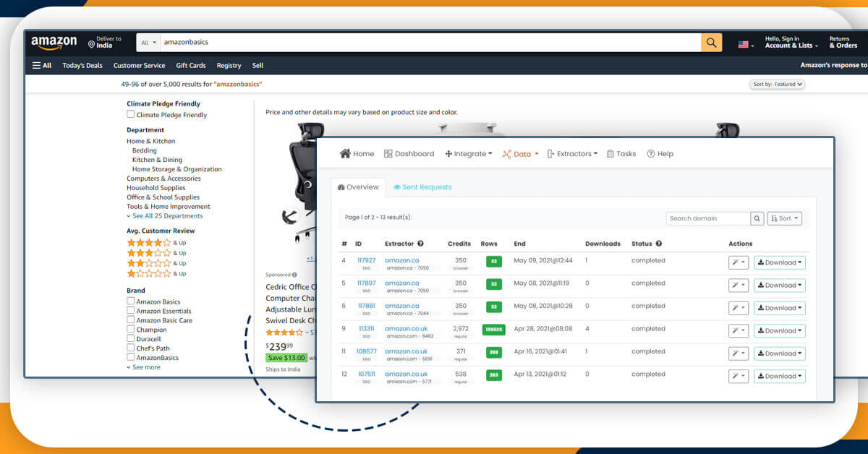Check the Amazon Basics brand checkbox
868x454 pixels.
coord(131,301)
